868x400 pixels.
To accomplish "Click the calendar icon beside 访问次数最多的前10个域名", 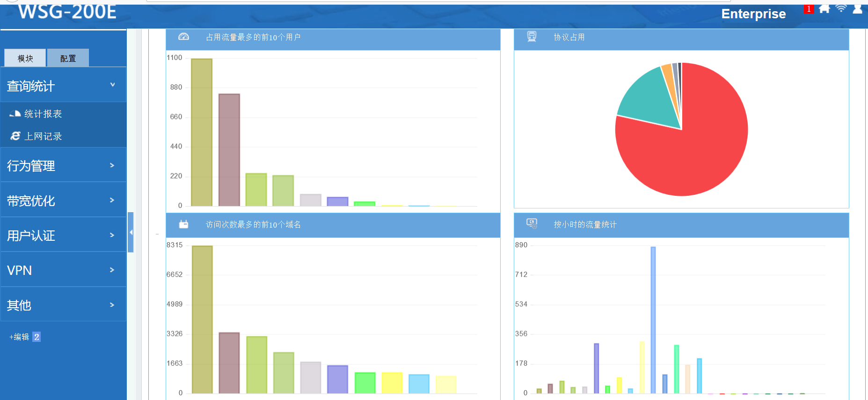I will coord(183,224).
